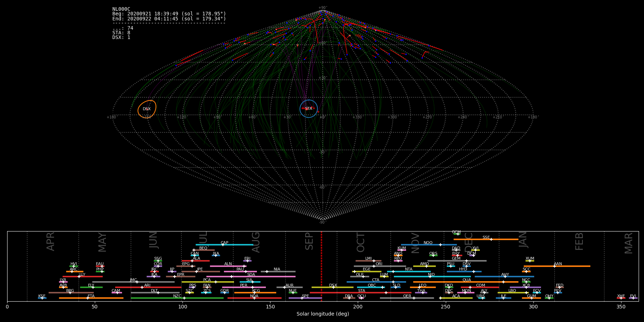Click the APR month label in timeline
This screenshot has width=644, height=322.
[x=51, y=241]
